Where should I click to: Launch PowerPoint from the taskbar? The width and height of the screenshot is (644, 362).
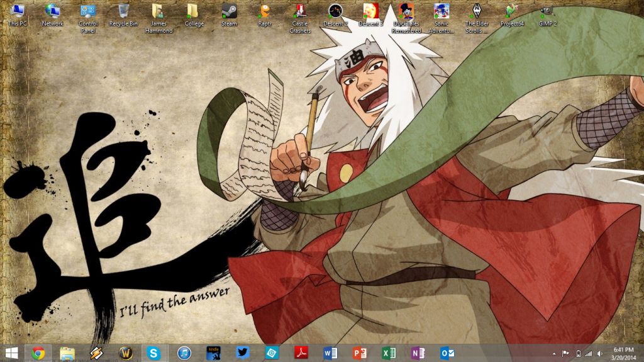(x=359, y=353)
